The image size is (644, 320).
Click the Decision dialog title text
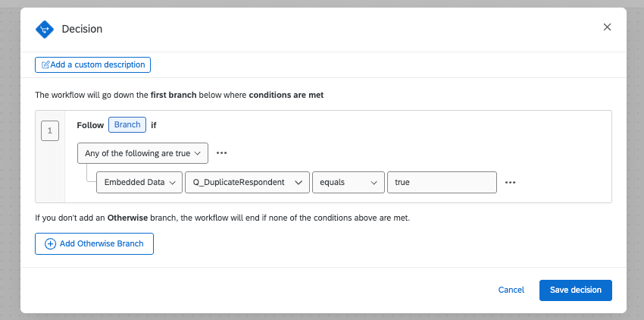(82, 29)
